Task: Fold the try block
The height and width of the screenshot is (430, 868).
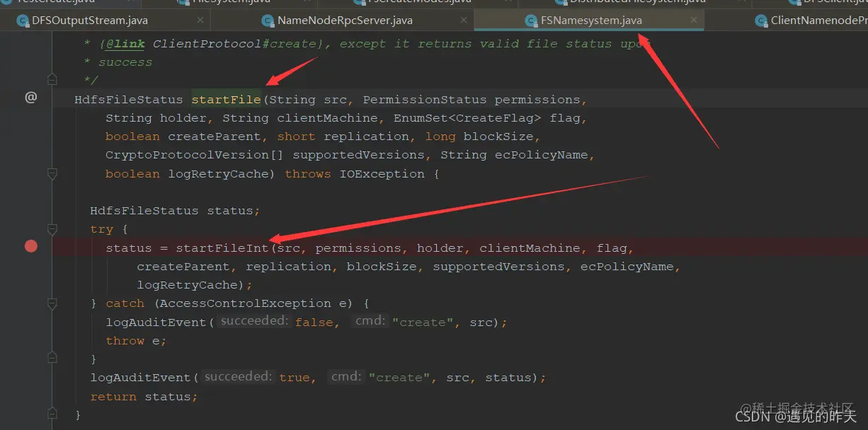Action: point(52,229)
